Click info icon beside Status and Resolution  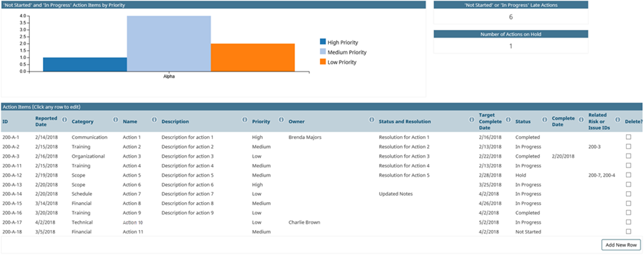coord(472,120)
